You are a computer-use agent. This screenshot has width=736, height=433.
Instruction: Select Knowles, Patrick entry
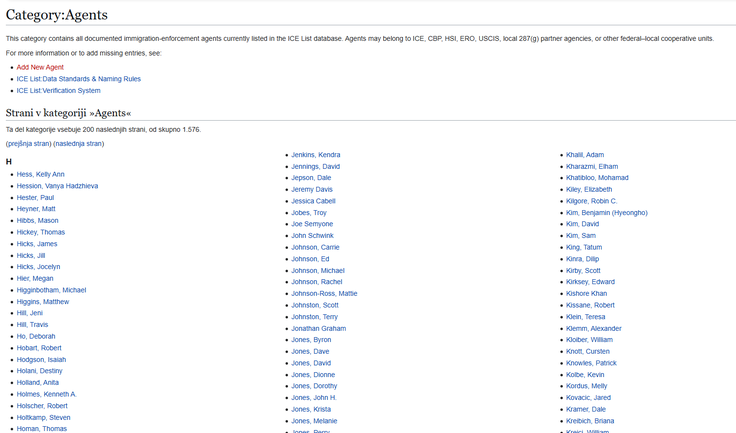point(591,362)
